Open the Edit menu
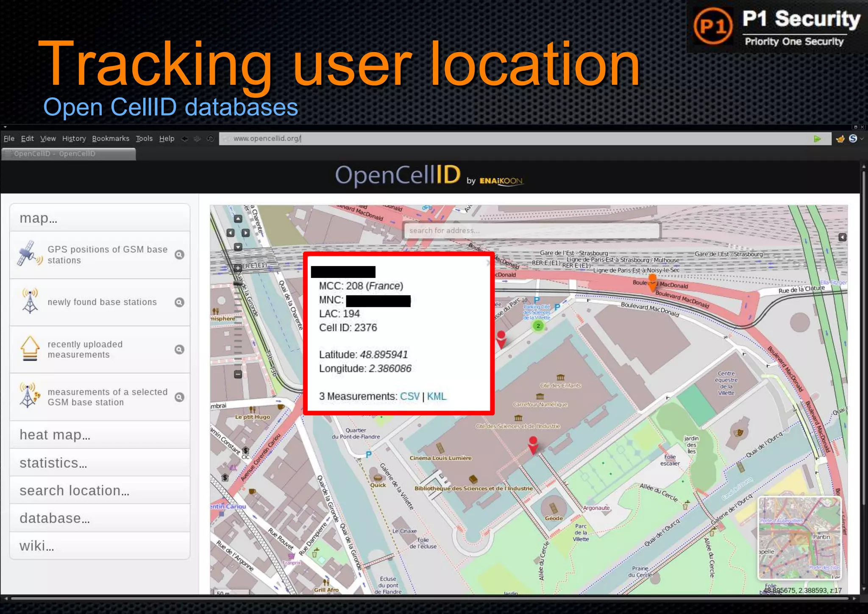The width and height of the screenshot is (868, 614). 27,139
